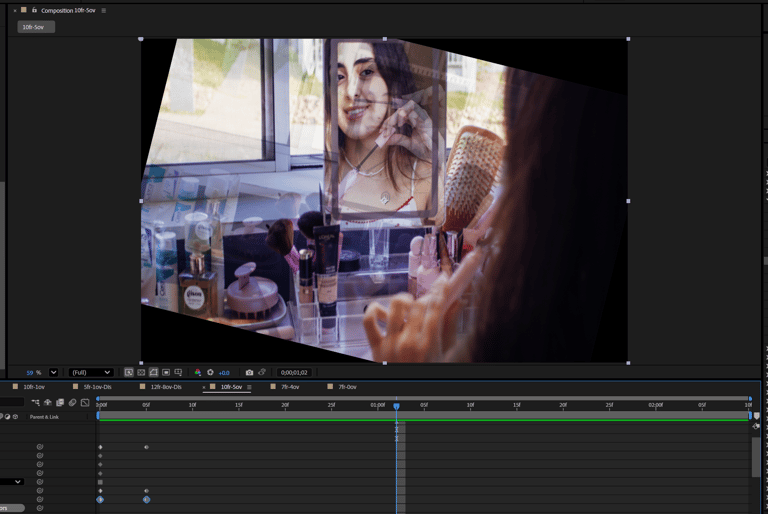The width and height of the screenshot is (768, 514).
Task: Open the (Full) resolution dropdown
Action: [91, 372]
